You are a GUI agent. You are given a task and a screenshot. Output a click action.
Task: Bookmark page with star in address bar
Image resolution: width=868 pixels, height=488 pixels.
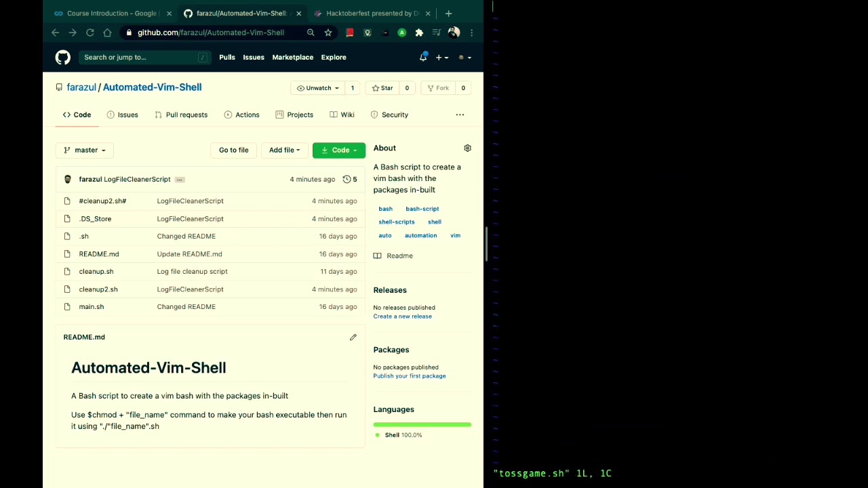[x=328, y=33]
